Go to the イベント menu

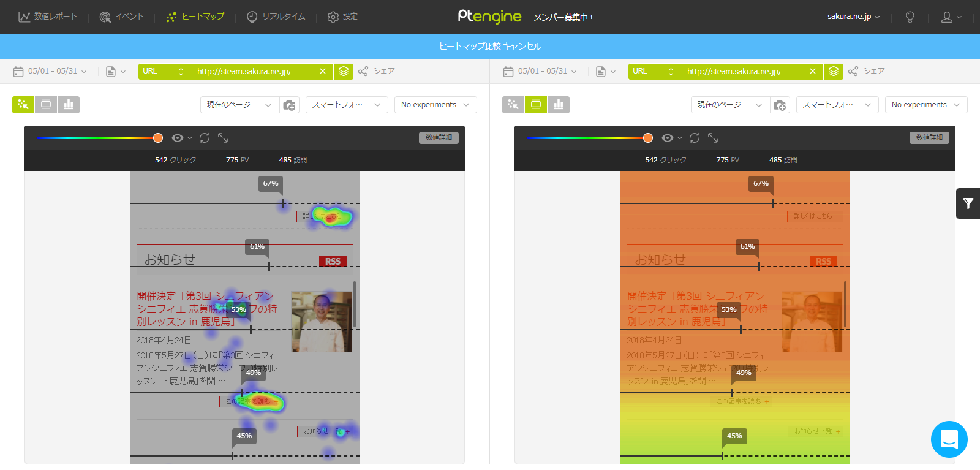coord(122,17)
